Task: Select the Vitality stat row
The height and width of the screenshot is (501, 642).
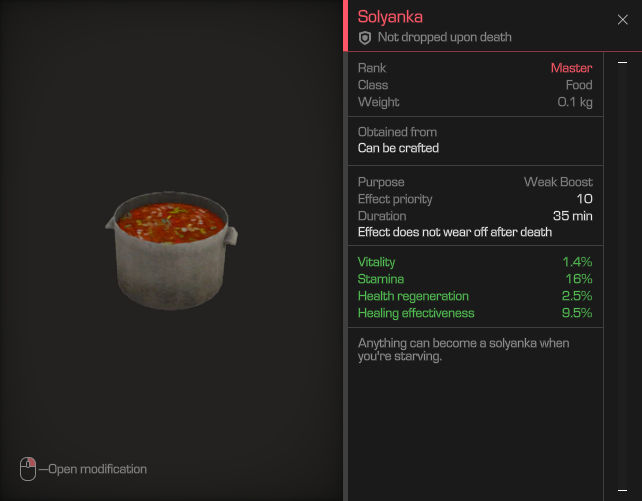Action: point(475,262)
